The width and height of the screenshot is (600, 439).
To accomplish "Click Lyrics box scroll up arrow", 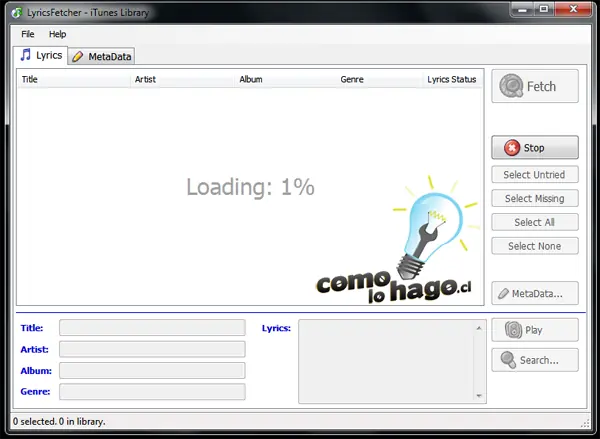I will pyautogui.click(x=479, y=328).
